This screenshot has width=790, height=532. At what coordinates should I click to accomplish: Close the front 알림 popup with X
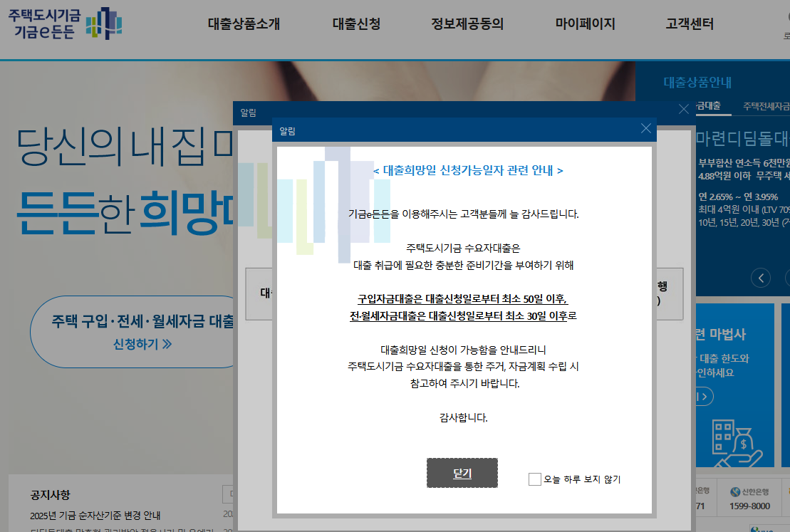click(646, 128)
